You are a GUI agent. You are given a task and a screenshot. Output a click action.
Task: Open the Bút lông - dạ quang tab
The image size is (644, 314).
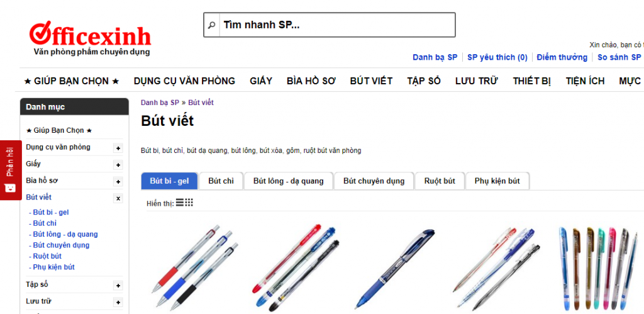pyautogui.click(x=288, y=181)
